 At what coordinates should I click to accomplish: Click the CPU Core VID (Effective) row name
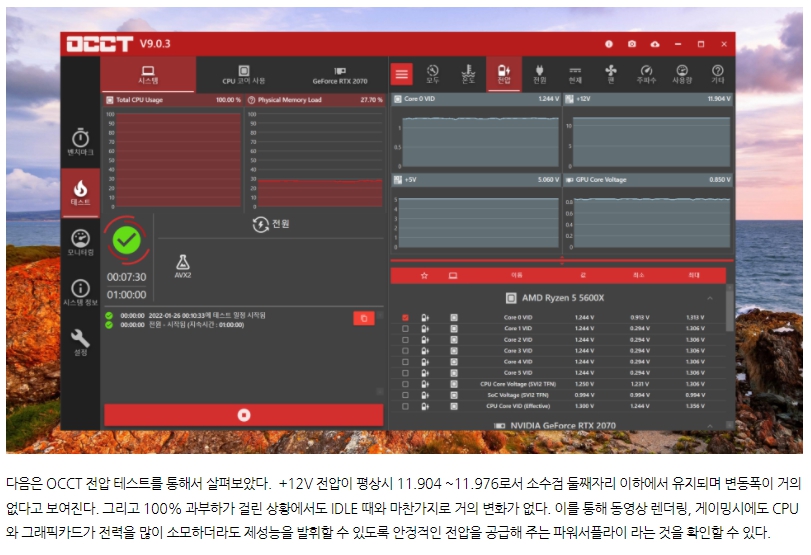(x=518, y=407)
